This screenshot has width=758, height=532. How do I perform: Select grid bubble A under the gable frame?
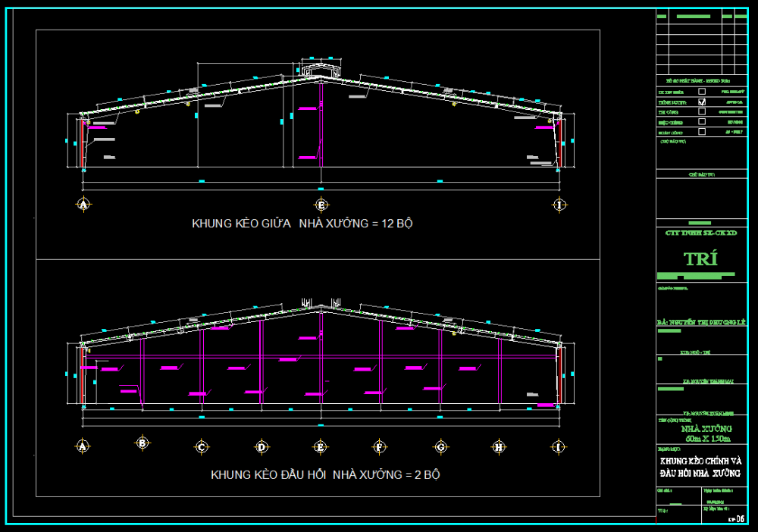(x=82, y=446)
